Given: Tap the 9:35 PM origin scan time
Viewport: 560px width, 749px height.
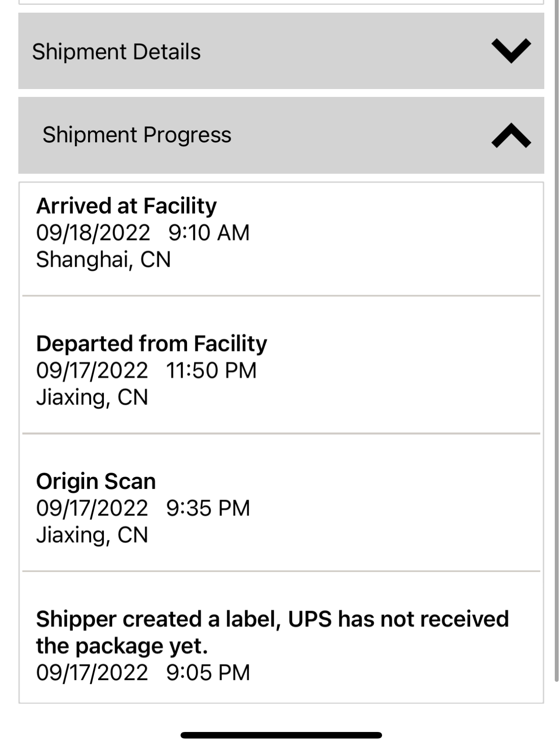Looking at the screenshot, I should point(208,508).
